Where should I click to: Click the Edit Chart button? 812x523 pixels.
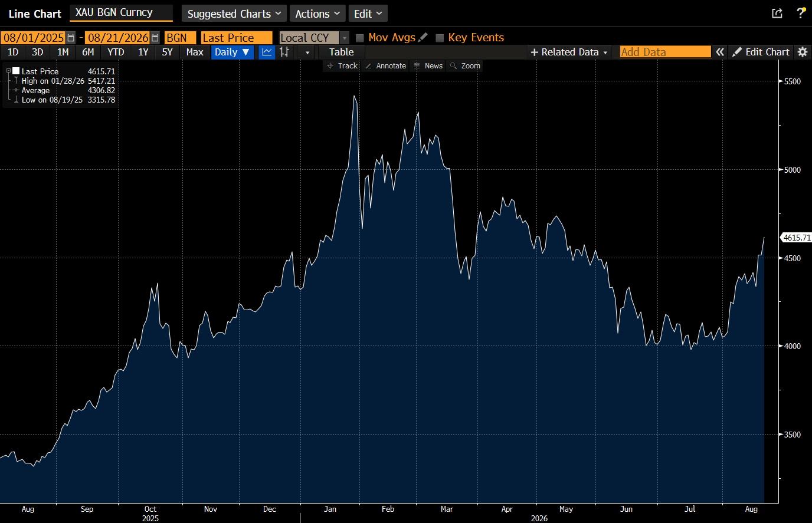tap(761, 52)
